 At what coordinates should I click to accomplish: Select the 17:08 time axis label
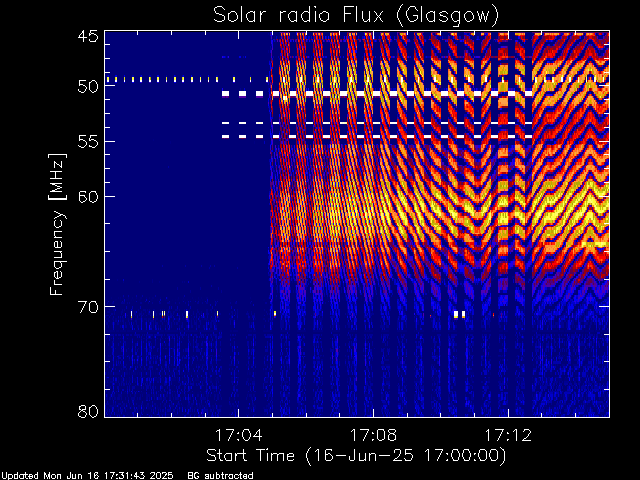(x=373, y=435)
